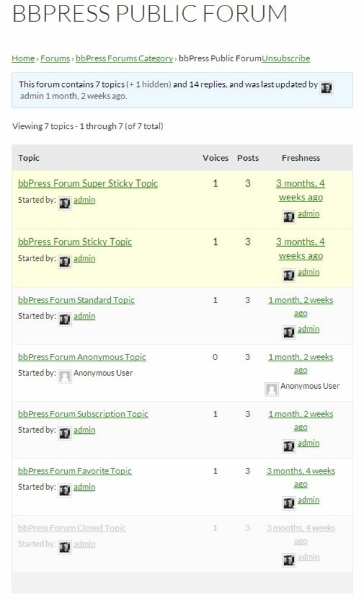Click admin avatar under Subscription Topic starter
364x600 pixels.
point(65,434)
